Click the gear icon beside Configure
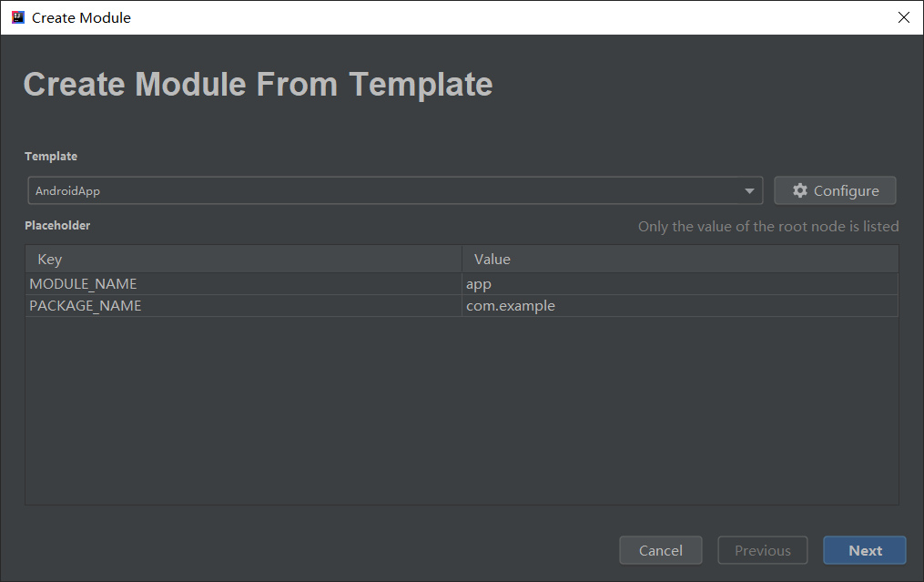The width and height of the screenshot is (924, 582). point(800,190)
